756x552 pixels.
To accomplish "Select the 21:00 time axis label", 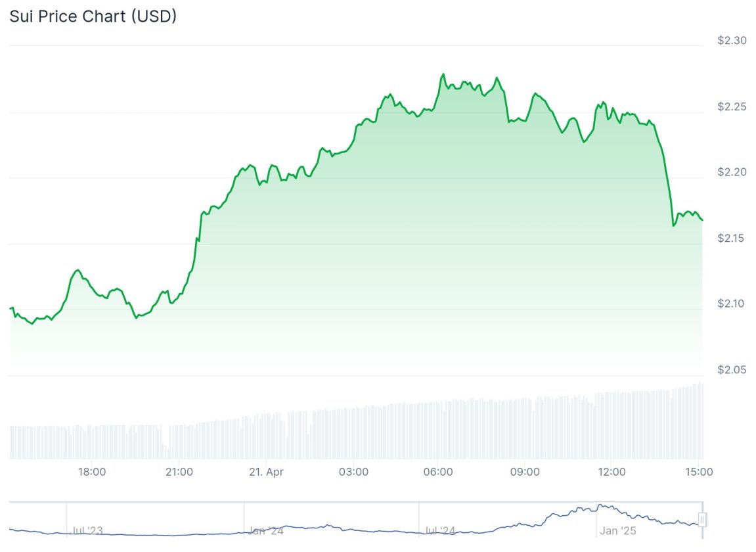I will click(179, 472).
